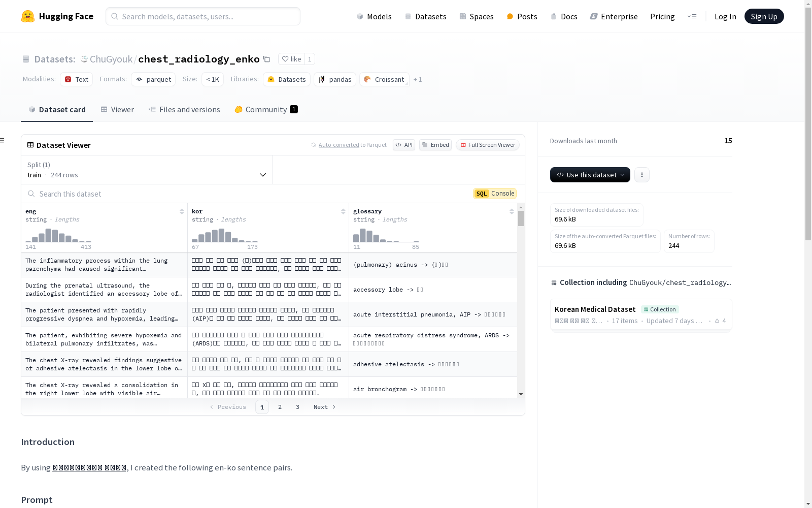Image resolution: width=812 pixels, height=508 pixels.
Task: Click the < 1K size tag
Action: tap(213, 79)
